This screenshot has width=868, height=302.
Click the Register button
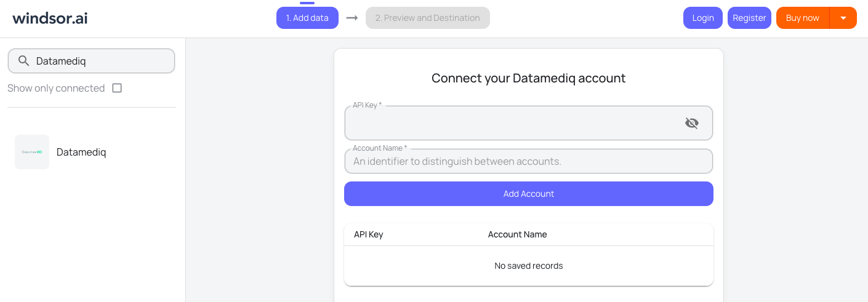(x=749, y=18)
